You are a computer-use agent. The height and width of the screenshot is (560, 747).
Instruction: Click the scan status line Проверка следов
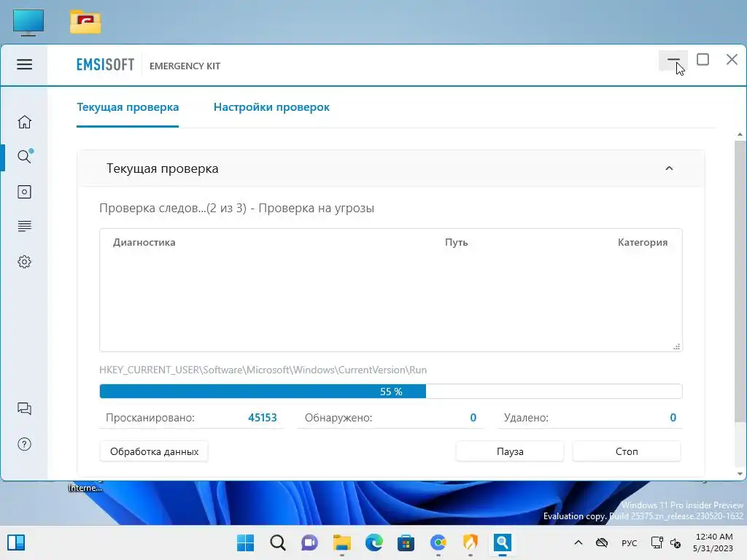236,208
